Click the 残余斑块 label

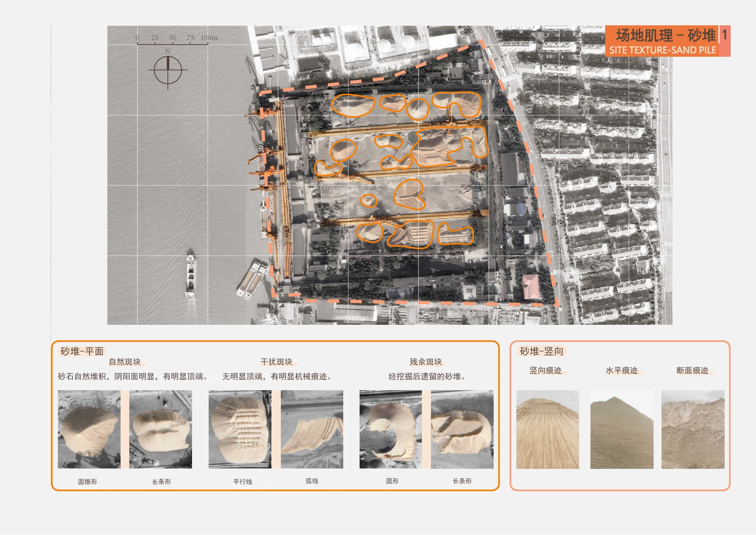(426, 362)
